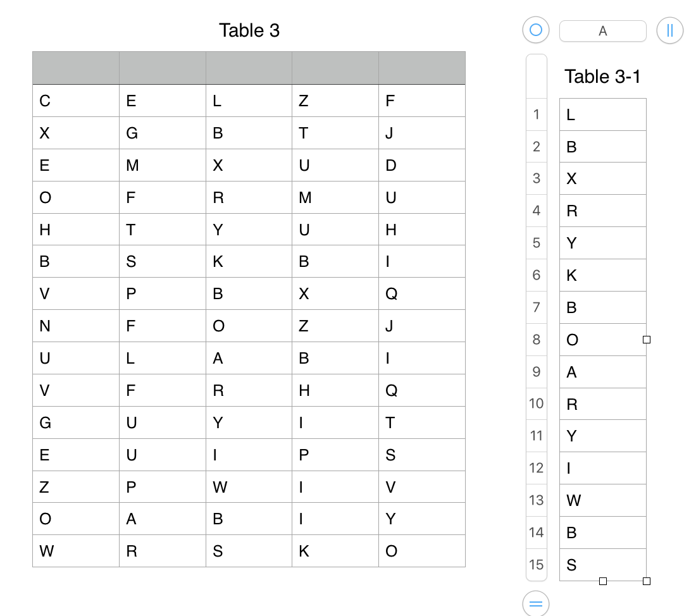Screen dimensions: 696x616
Task: Click the bottom-center selection handle of Table 3-1
Action: pyautogui.click(x=603, y=581)
